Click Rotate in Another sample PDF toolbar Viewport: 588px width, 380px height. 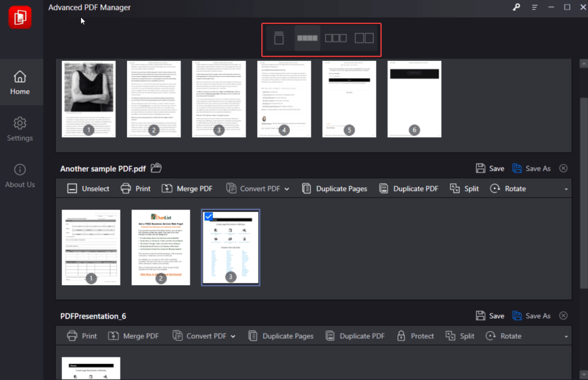coord(508,188)
